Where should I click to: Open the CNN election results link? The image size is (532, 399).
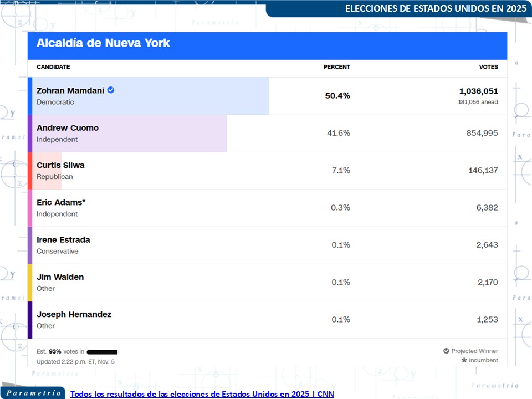pyautogui.click(x=202, y=393)
